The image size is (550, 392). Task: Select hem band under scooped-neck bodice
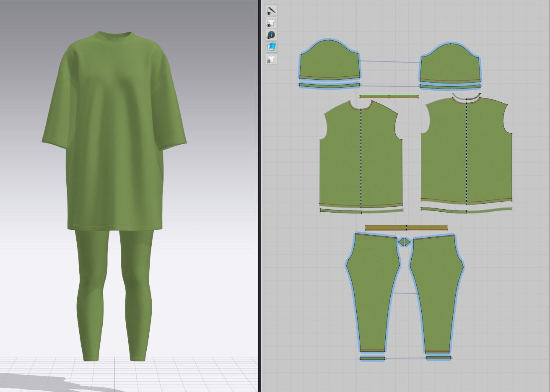(361, 210)
